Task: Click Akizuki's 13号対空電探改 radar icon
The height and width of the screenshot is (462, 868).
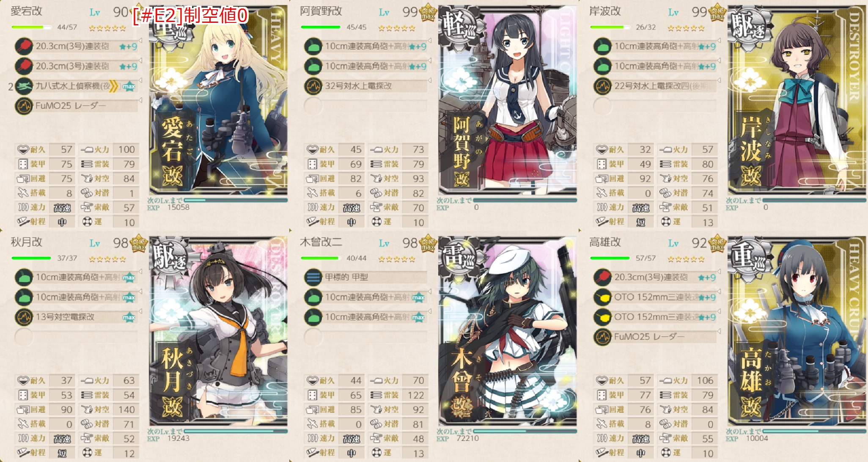Action: click(x=24, y=317)
